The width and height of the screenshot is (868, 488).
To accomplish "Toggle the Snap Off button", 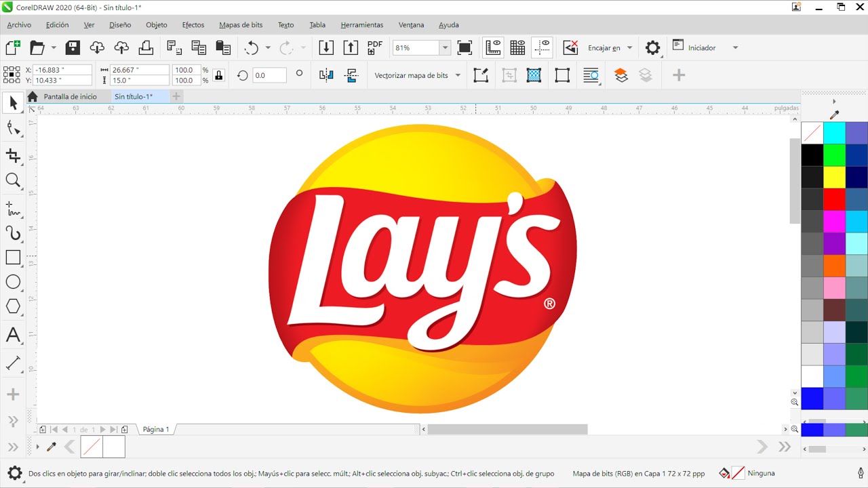I will 570,47.
